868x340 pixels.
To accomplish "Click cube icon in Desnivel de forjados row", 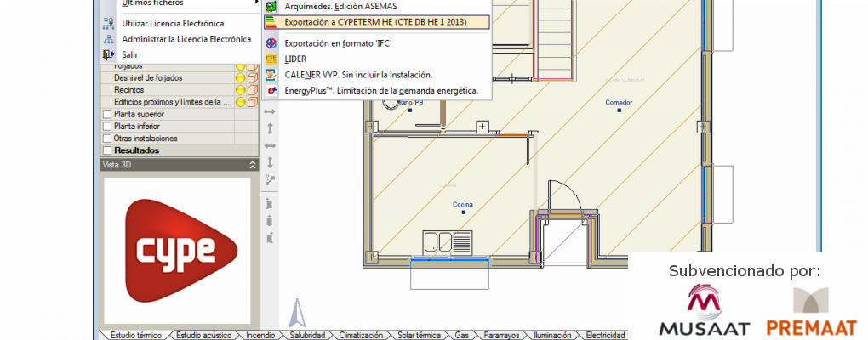I will (253, 78).
